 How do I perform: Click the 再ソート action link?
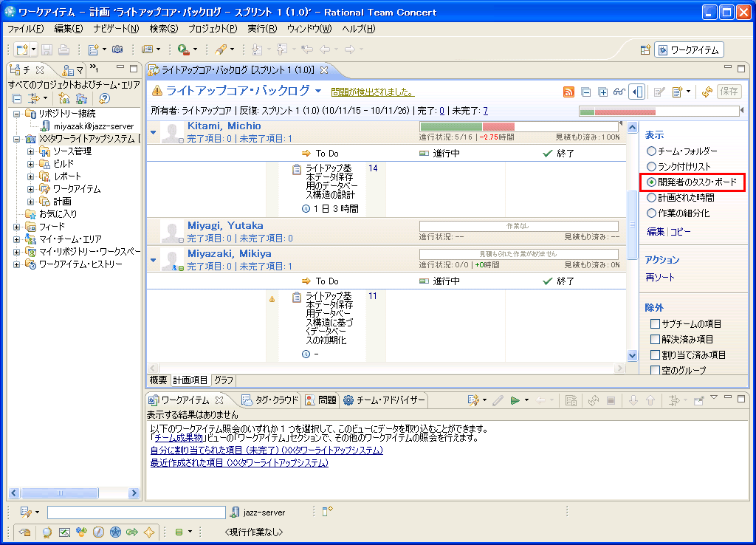coord(660,278)
